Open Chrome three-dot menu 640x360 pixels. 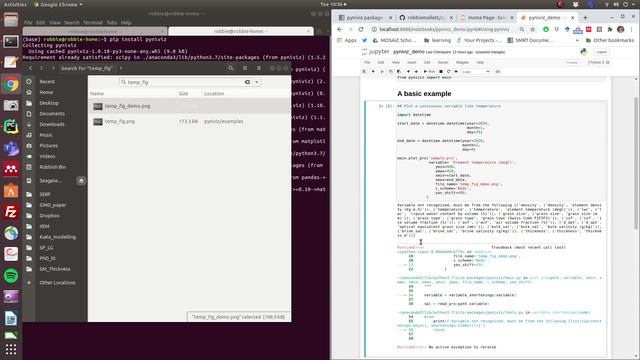pyautogui.click(x=631, y=29)
